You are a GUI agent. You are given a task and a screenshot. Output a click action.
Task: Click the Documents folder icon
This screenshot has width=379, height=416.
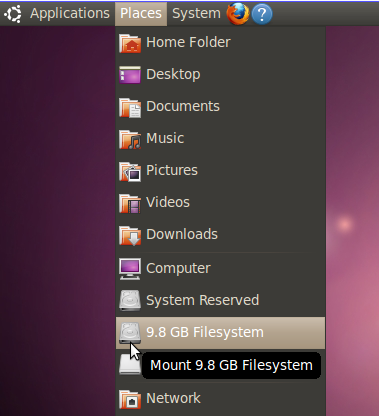[x=130, y=107]
